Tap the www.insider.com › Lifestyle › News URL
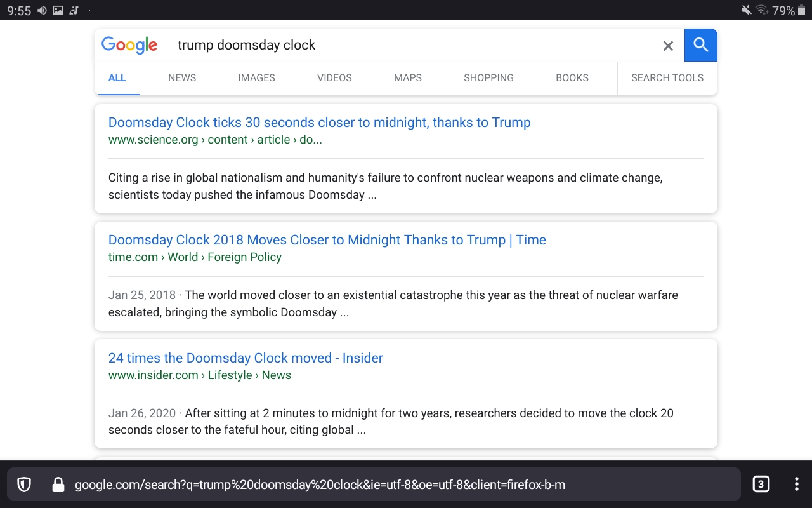This screenshot has width=812, height=508. (x=200, y=375)
